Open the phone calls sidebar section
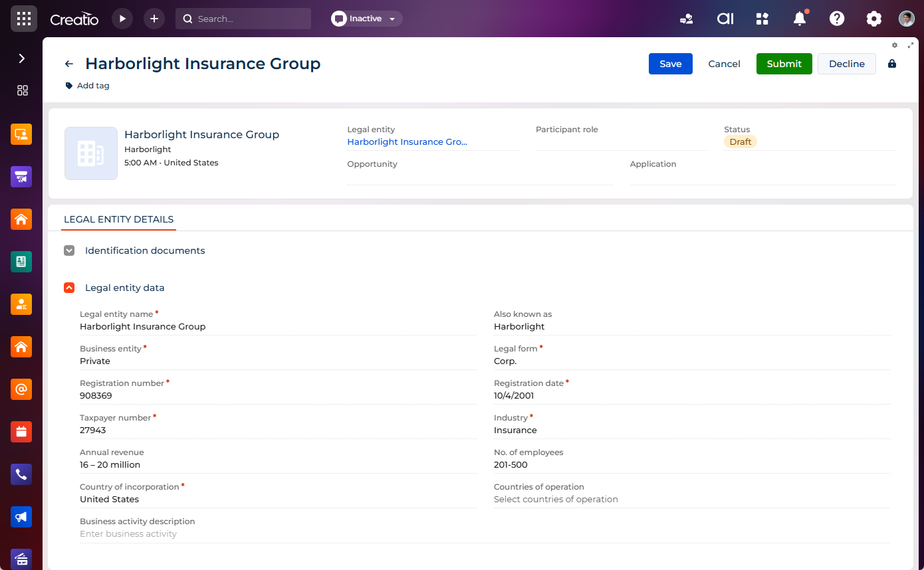Image resolution: width=924 pixels, height=570 pixels. point(21,474)
